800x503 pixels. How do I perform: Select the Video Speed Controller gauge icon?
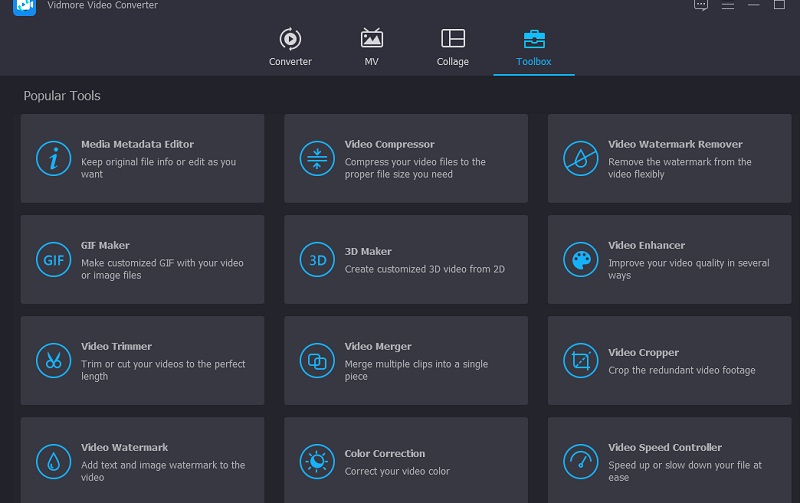point(580,461)
